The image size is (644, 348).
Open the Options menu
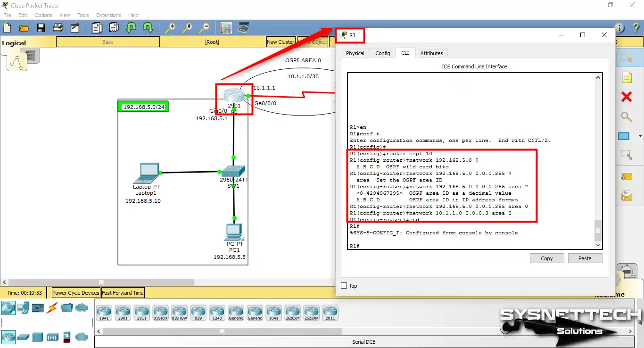(43, 15)
